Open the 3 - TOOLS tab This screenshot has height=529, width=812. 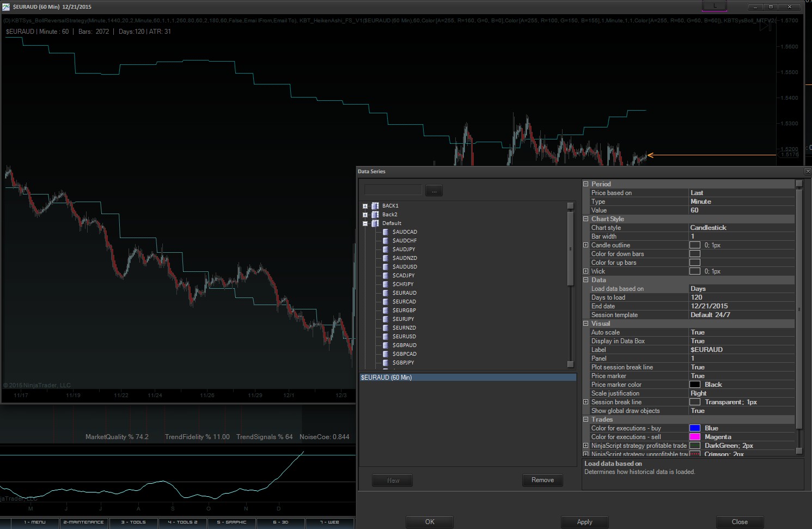click(x=133, y=522)
